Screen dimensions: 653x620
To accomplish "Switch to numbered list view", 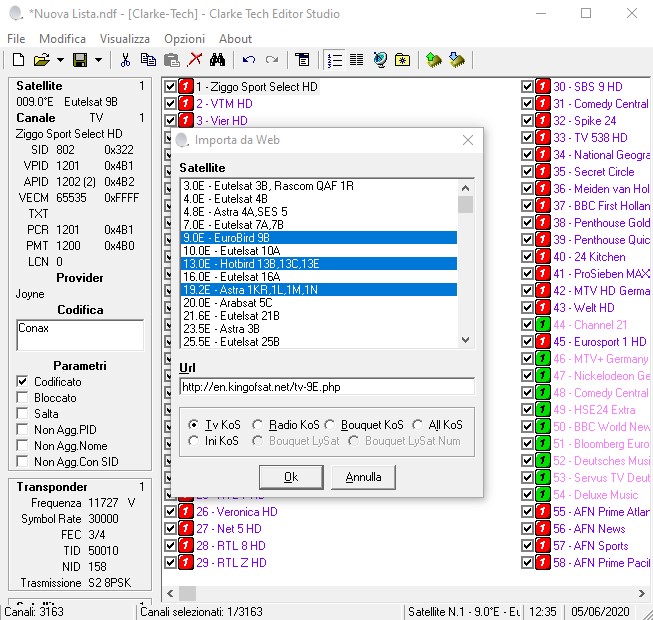I will [x=334, y=60].
